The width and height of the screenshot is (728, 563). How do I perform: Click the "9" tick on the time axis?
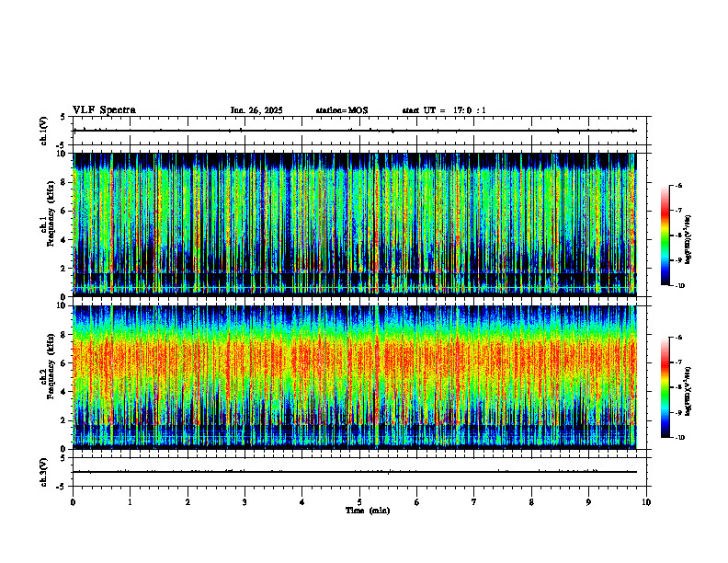tap(588, 502)
